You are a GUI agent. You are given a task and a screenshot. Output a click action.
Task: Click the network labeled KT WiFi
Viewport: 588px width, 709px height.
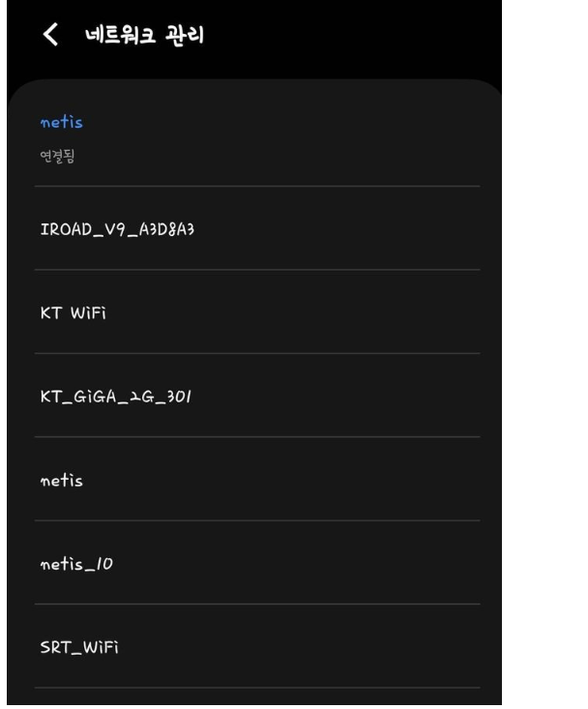click(x=74, y=312)
